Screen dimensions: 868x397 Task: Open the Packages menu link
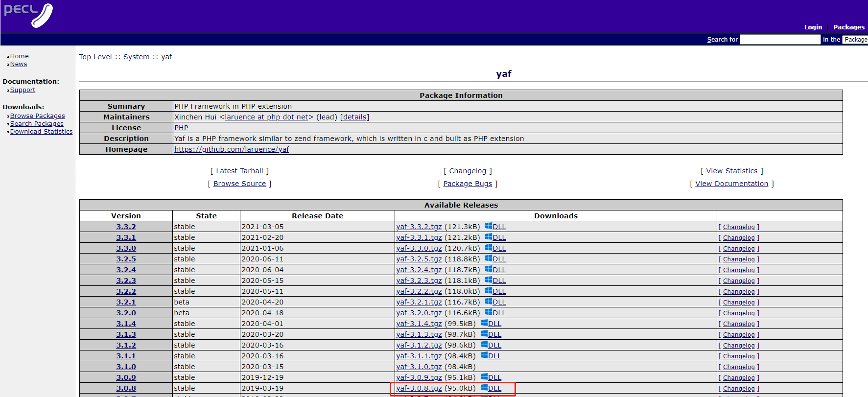point(849,27)
